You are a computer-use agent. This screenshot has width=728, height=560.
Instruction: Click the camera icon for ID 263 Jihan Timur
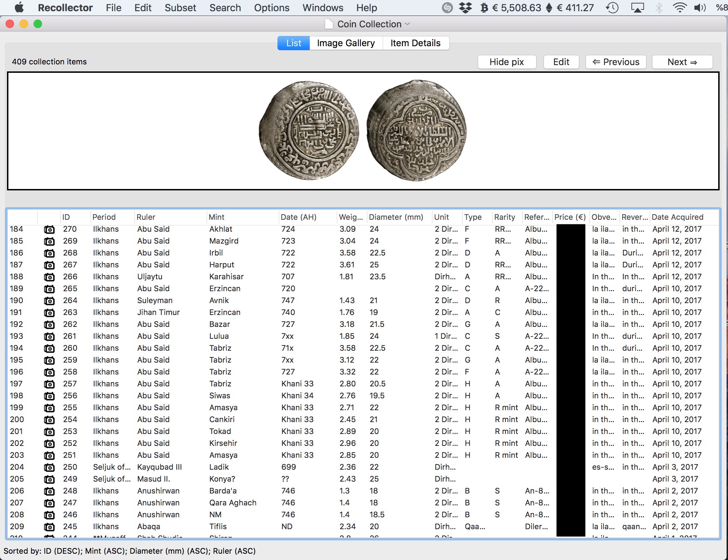(x=49, y=313)
